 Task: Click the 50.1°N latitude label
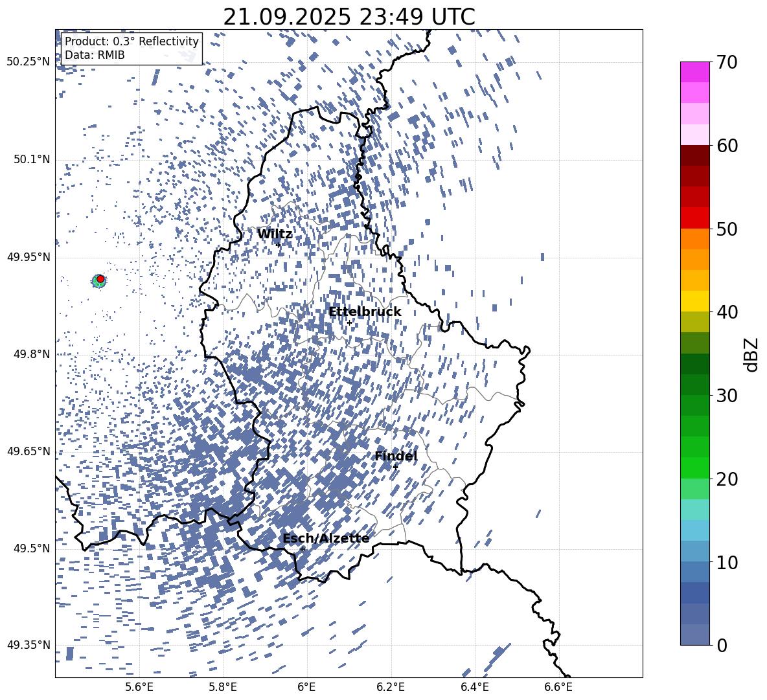32,159
